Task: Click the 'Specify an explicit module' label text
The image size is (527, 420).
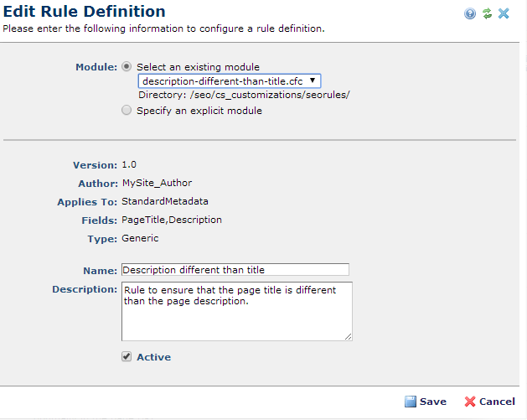Action: 199,111
